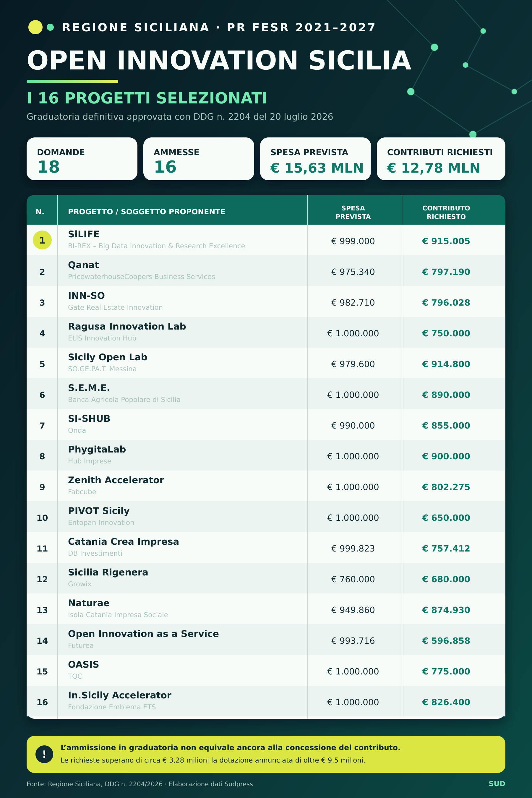Image resolution: width=532 pixels, height=798 pixels.
Task: Click the large yellow header dot
Action: [35, 27]
